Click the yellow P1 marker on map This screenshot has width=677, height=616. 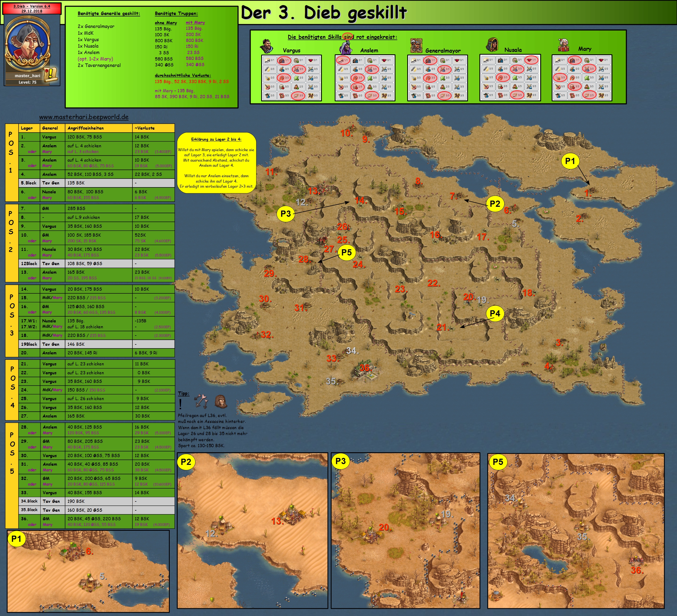pos(570,161)
